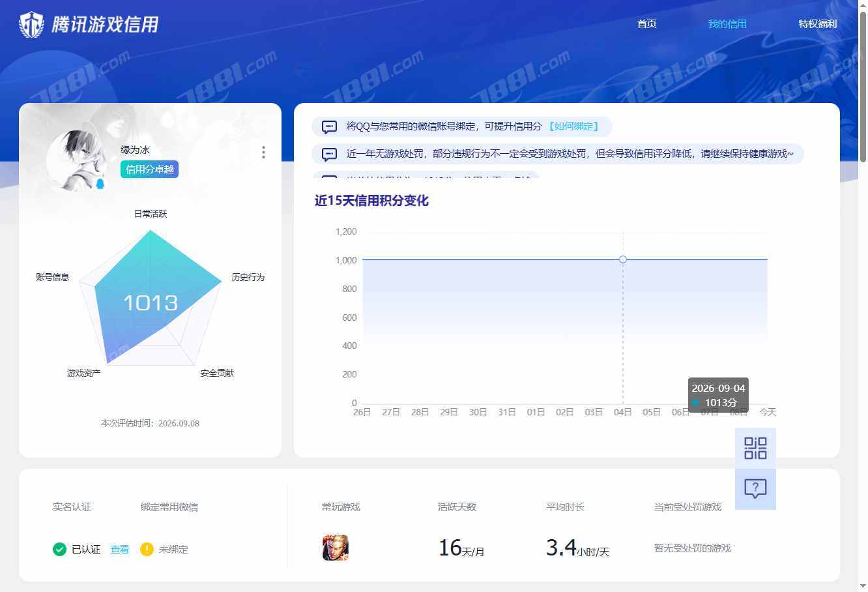Viewport: 868px width, 592px height.
Task: Select the 历史行为 radar label
Action: [x=248, y=277]
